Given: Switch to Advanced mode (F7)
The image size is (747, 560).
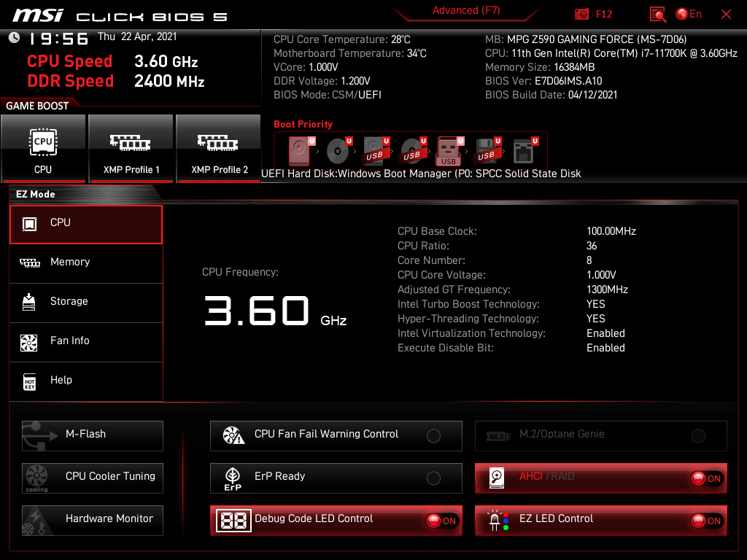Looking at the screenshot, I should (466, 10).
